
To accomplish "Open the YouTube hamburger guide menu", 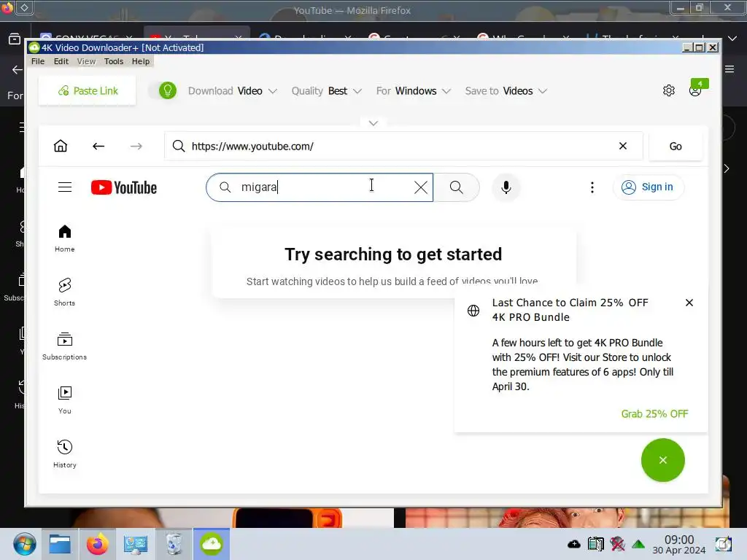I will pyautogui.click(x=65, y=187).
